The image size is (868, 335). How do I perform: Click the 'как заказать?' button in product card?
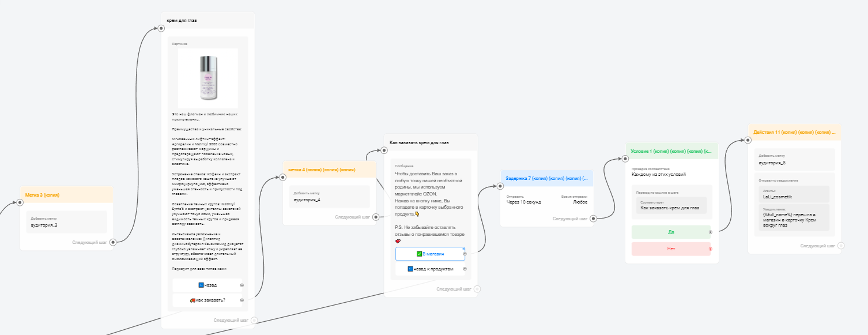click(207, 300)
